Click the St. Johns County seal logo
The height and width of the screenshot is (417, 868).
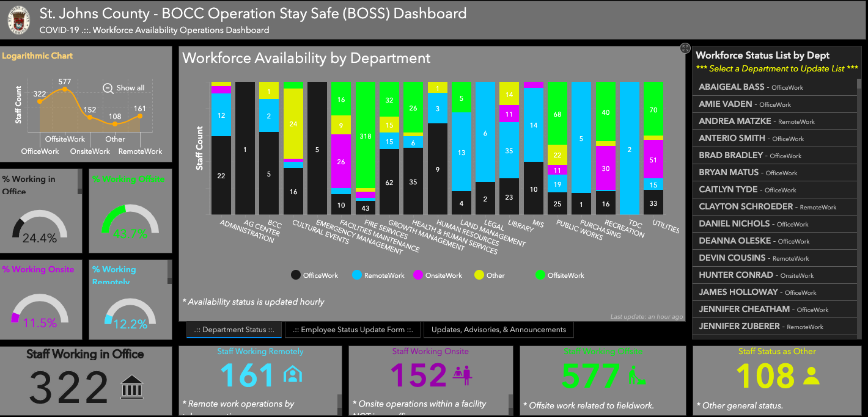tap(19, 21)
